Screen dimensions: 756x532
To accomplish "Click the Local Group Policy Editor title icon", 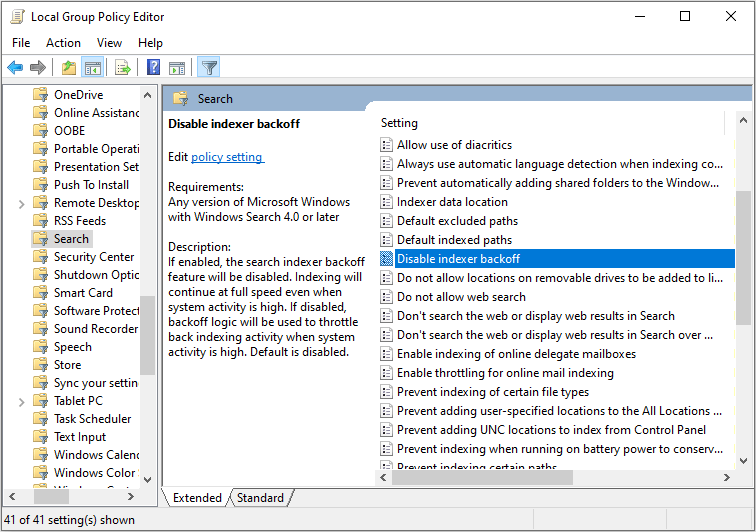I will (x=17, y=17).
